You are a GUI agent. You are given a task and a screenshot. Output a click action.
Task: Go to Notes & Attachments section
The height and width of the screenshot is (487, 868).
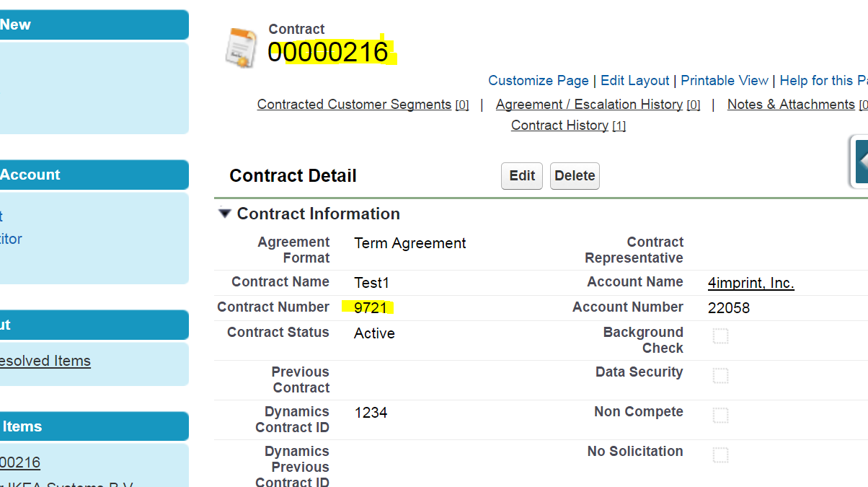coord(791,105)
